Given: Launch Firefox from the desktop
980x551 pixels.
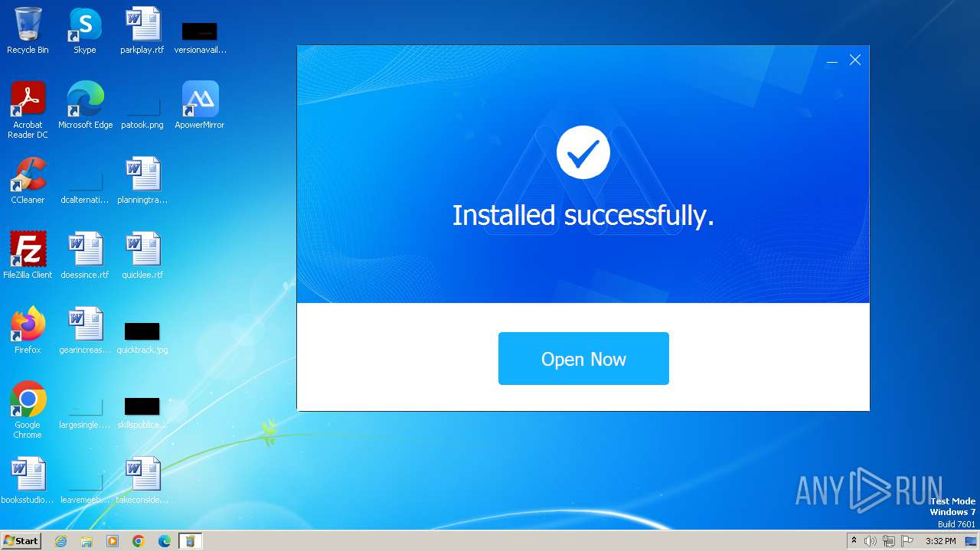Looking at the screenshot, I should [28, 331].
